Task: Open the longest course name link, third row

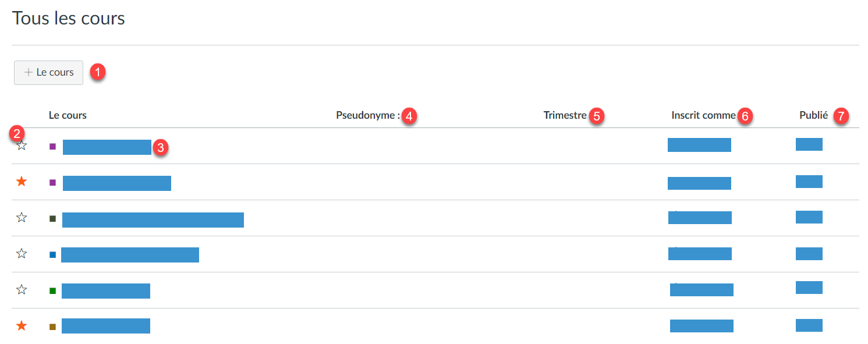Action: pyautogui.click(x=153, y=220)
